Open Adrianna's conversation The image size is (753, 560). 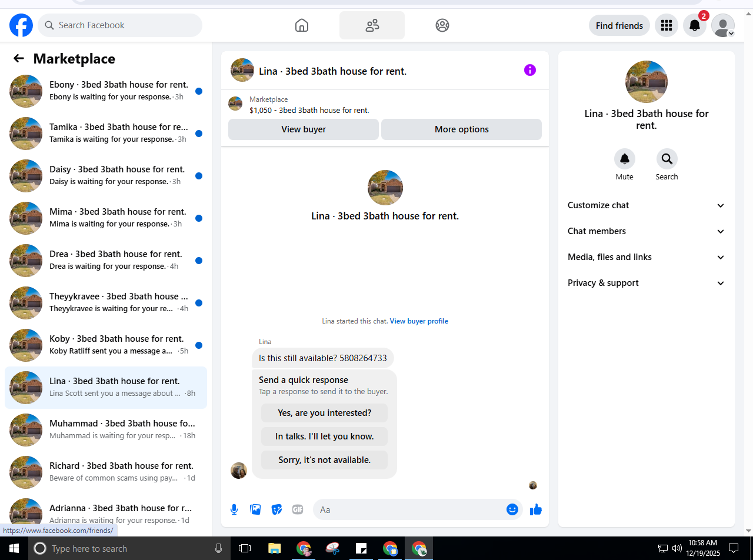(x=106, y=515)
